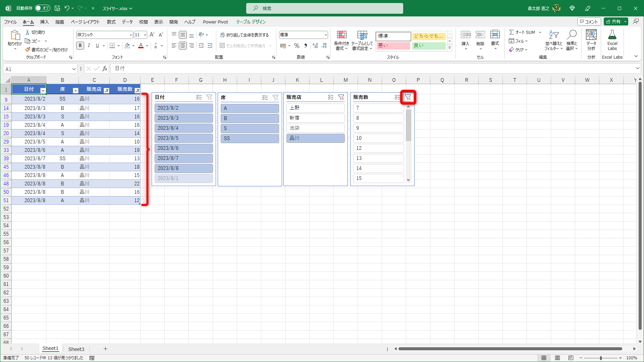This screenshot has height=362, width=644.
Task: Click 折り返して全体を表示する wrap text
Action: point(245,35)
